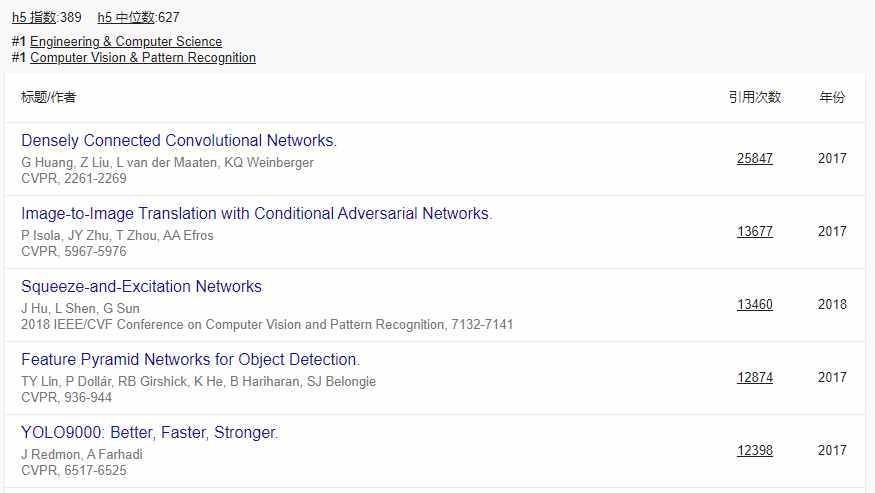Open Squeeze-and-Excitation Networks paper
This screenshot has width=875, height=493.
141,286
